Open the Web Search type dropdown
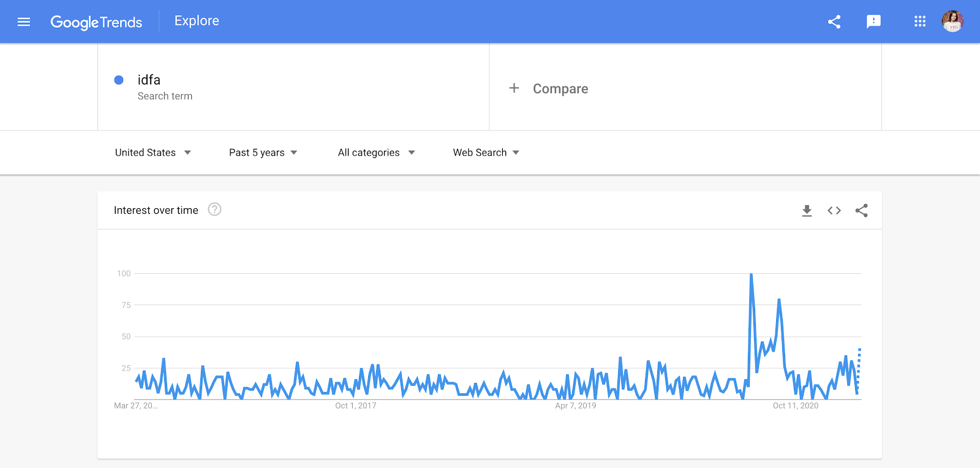 (x=486, y=153)
